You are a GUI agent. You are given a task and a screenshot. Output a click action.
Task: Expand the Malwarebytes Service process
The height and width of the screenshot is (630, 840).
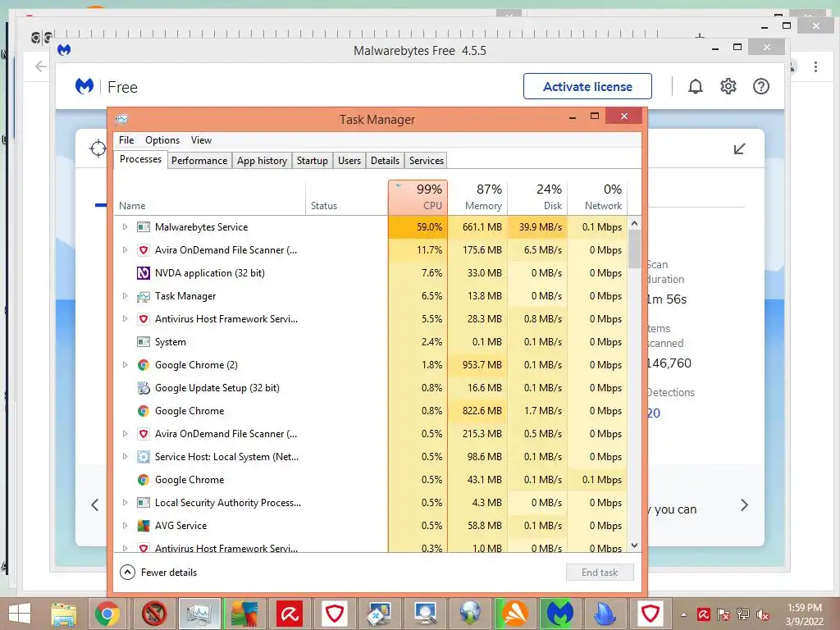[x=125, y=226]
